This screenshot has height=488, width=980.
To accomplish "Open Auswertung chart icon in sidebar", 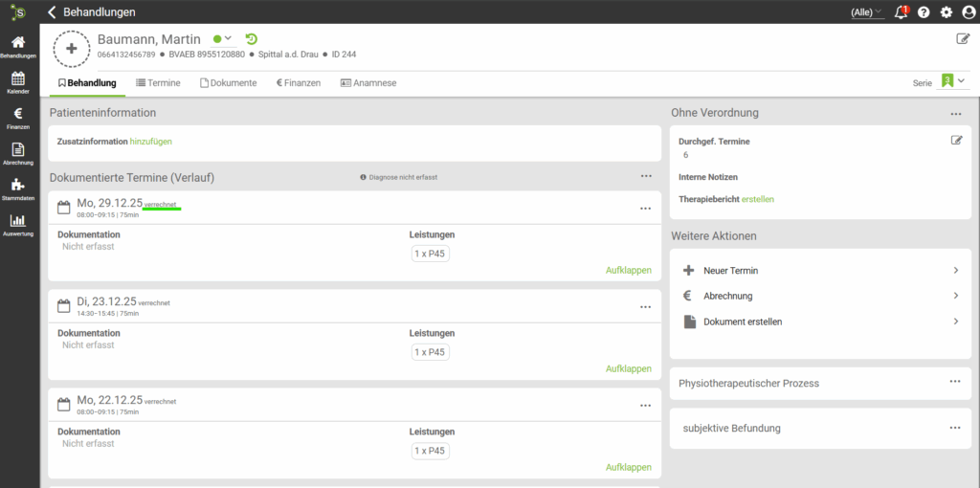I will point(18,224).
